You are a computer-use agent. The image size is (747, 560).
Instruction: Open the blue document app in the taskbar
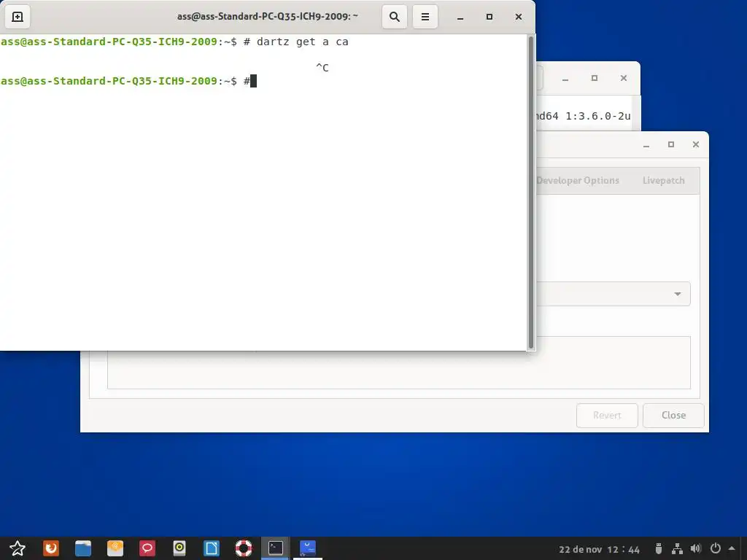tap(211, 548)
